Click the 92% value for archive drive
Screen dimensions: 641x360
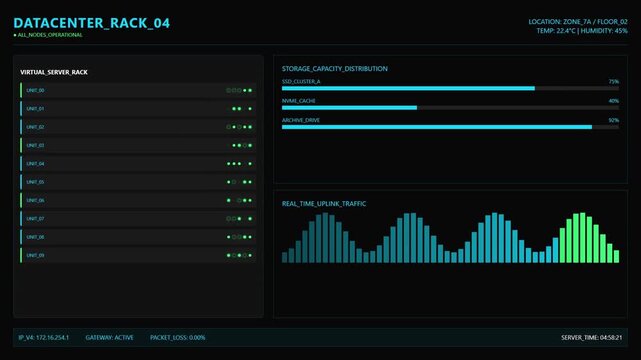coord(614,120)
